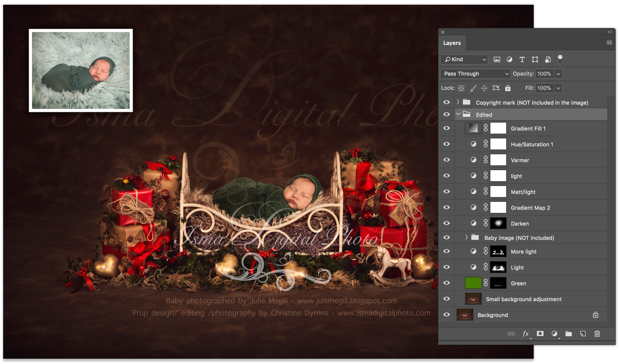Select the Green layer name
Image resolution: width=621 pixels, height=364 pixels.
(518, 283)
